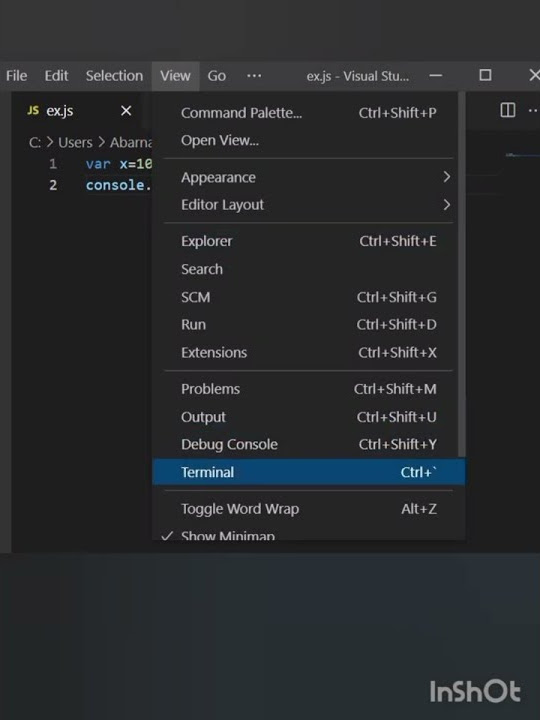Click the View menu scrollbar
Screen dimensions: 540x720
[x=461, y=274]
